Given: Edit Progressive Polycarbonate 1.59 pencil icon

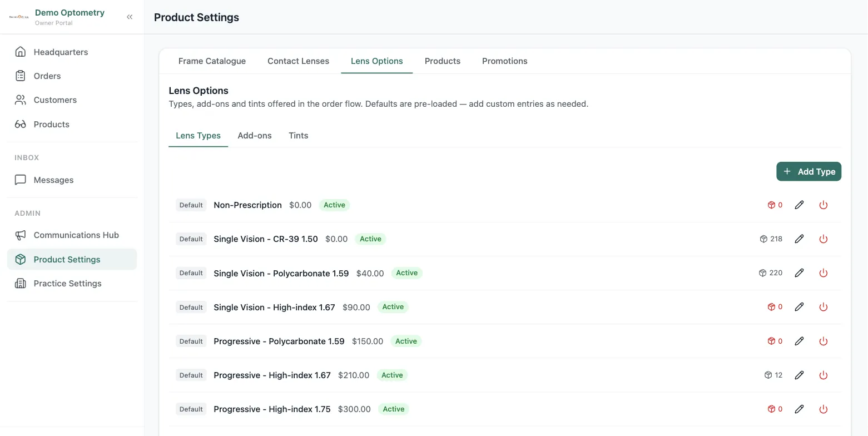Looking at the screenshot, I should click(x=799, y=341).
